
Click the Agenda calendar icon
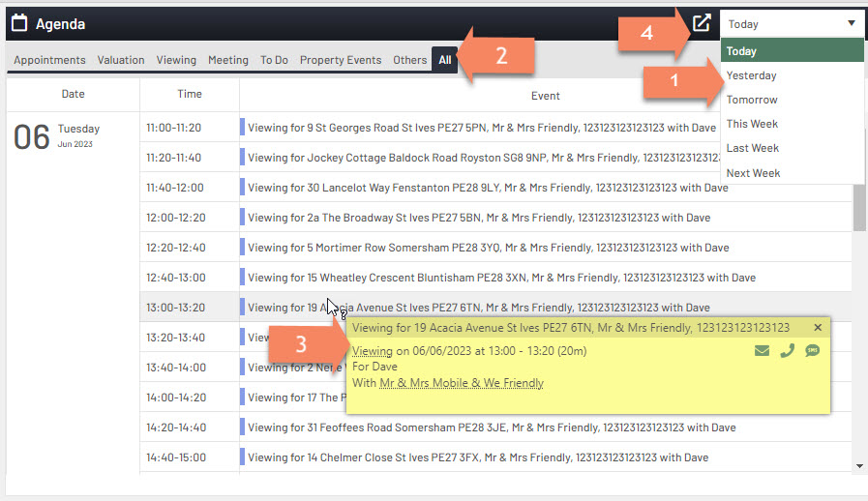pos(19,23)
